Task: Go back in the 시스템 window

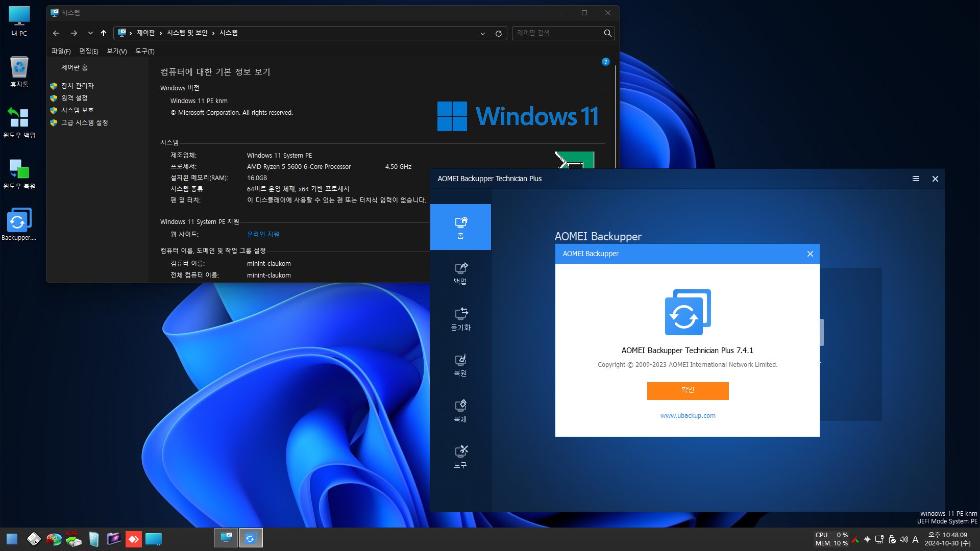Action: (56, 33)
